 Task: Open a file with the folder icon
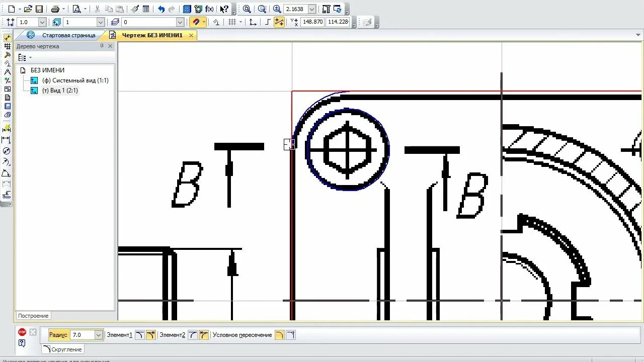(x=28, y=9)
